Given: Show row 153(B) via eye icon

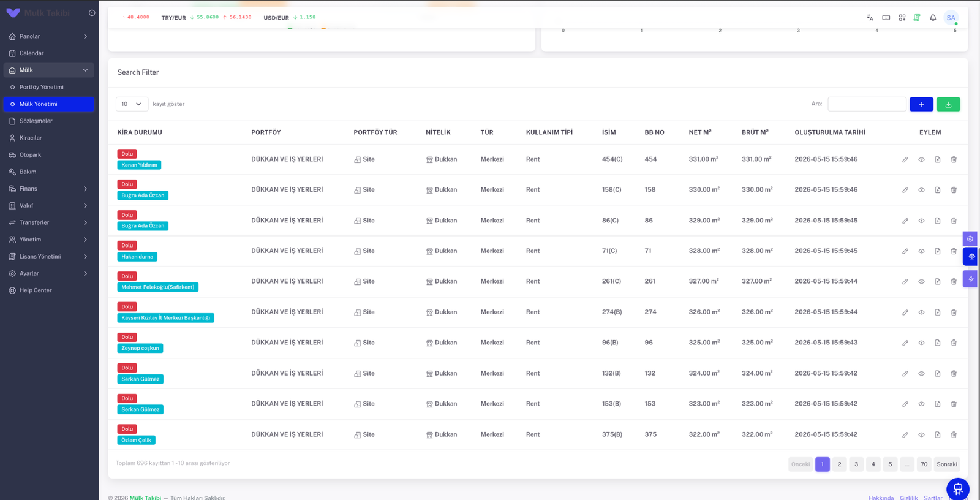Looking at the screenshot, I should pos(921,404).
